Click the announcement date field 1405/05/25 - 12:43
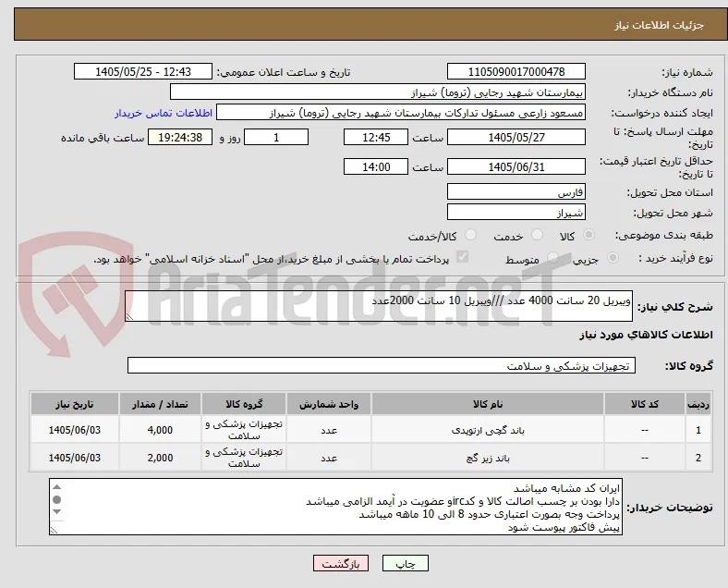The image size is (728, 588). [143, 72]
